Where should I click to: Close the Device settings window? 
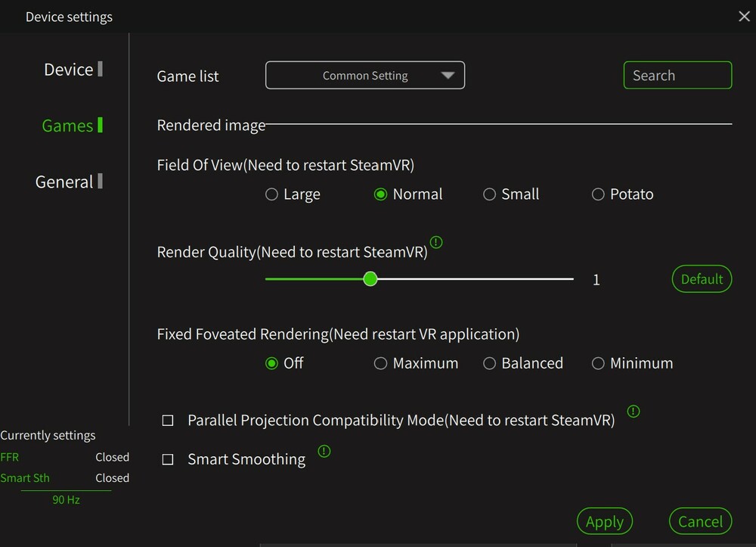pos(744,17)
